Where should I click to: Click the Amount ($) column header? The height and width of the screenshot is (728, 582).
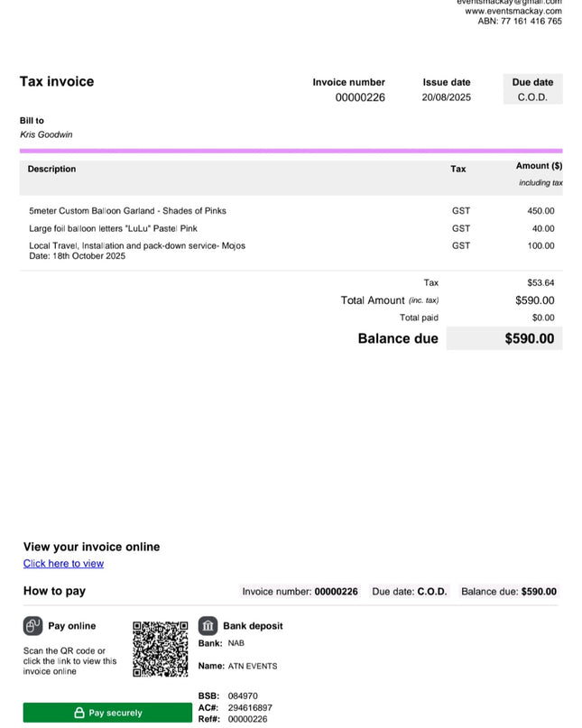[x=539, y=166]
